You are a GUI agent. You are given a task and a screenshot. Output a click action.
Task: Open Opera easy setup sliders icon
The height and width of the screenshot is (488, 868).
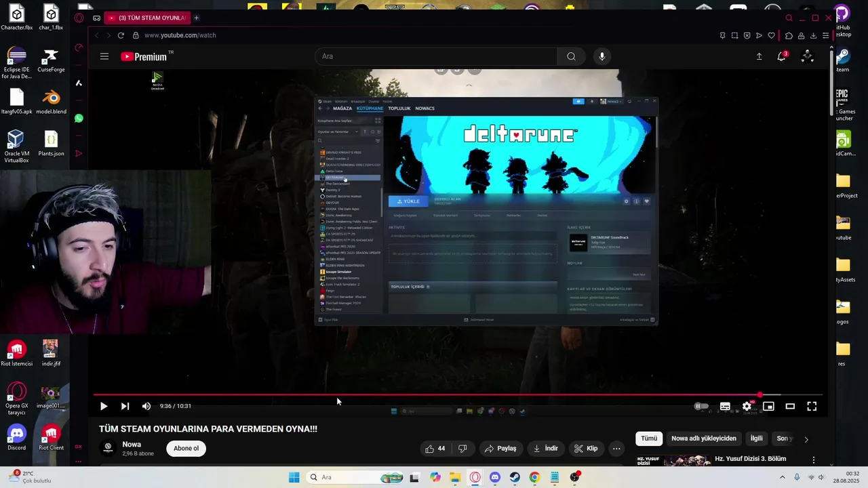tap(825, 35)
